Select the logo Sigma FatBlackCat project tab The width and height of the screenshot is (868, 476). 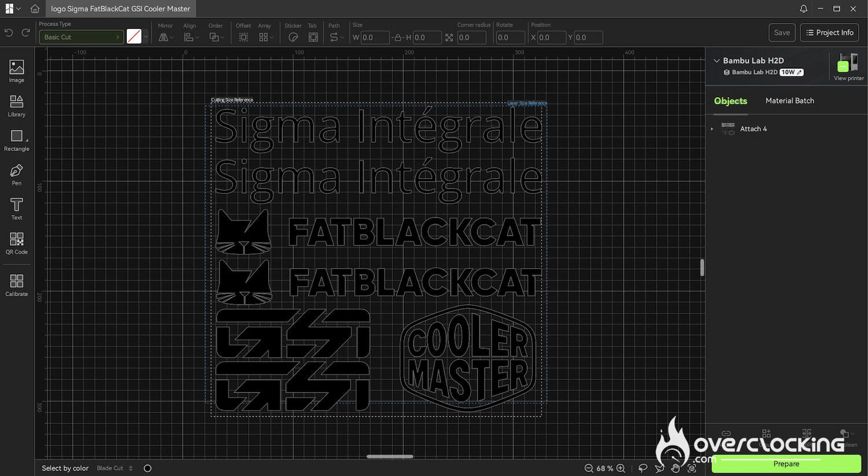click(x=120, y=9)
